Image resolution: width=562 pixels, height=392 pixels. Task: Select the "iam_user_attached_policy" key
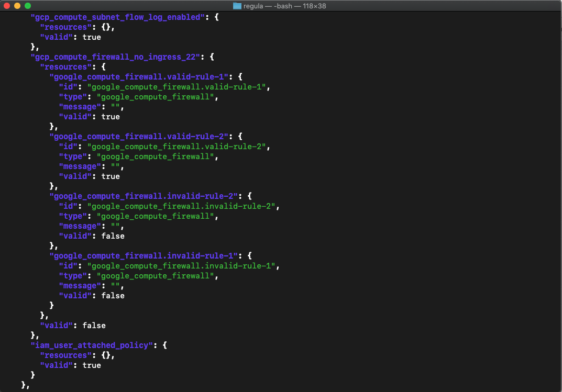point(92,345)
